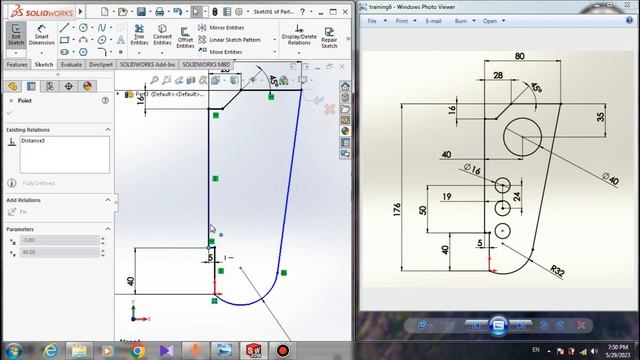Click the Repair Sketch tool

point(329,38)
